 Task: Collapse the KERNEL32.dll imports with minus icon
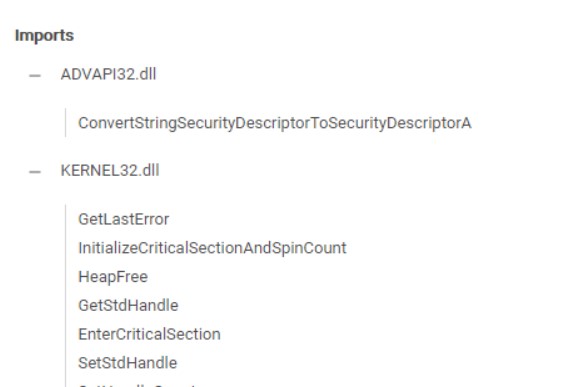[x=35, y=172]
